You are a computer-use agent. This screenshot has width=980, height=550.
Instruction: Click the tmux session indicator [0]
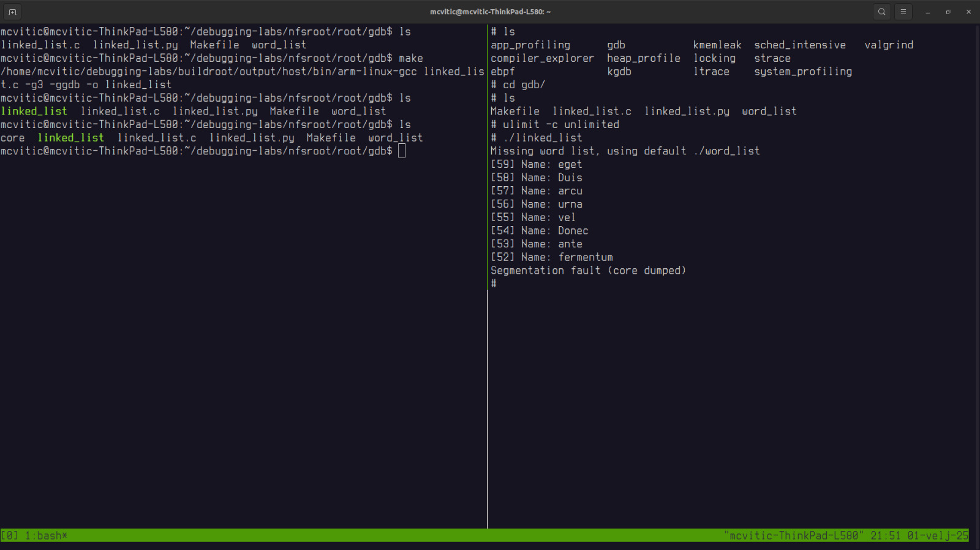click(10, 536)
